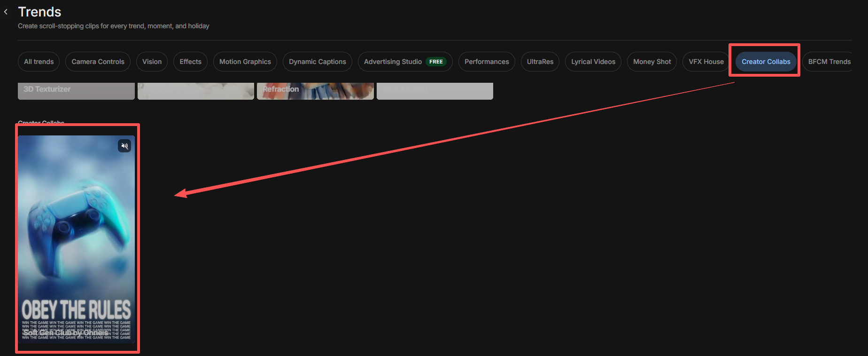Screen dimensions: 868x356
Task: Select the Creator Collabs tab
Action: [x=766, y=62]
